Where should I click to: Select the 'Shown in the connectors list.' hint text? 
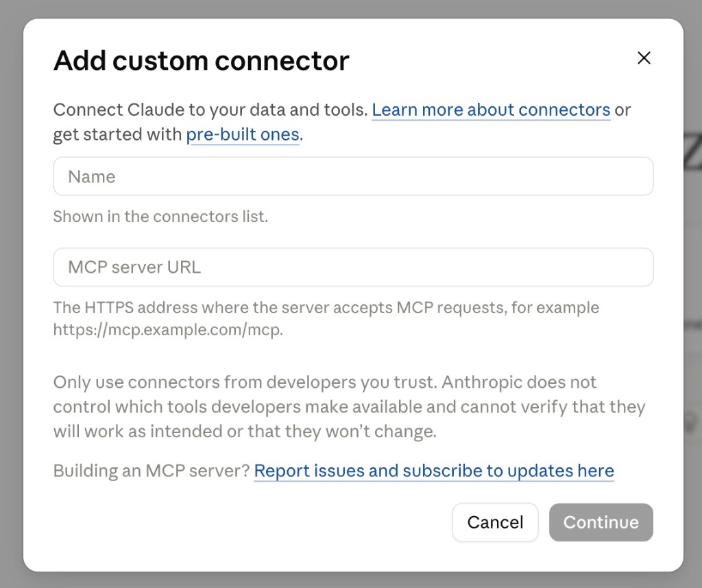[160, 217]
